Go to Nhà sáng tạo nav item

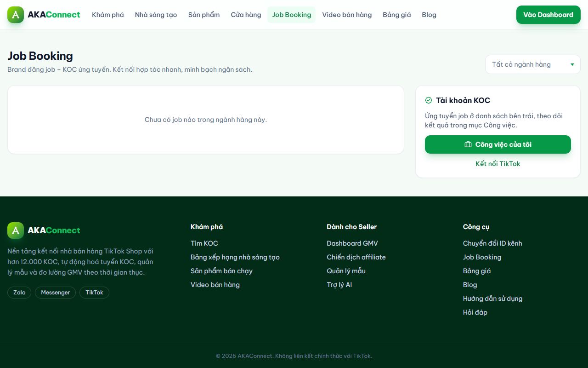[x=156, y=15]
